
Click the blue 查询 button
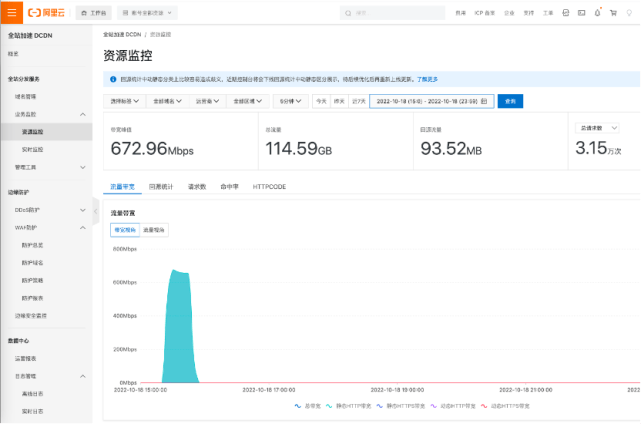510,101
